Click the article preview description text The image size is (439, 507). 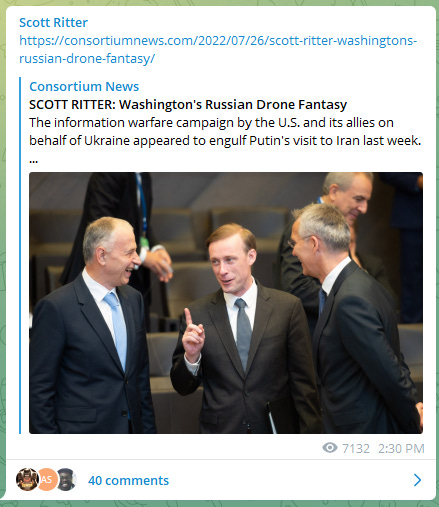point(225,131)
